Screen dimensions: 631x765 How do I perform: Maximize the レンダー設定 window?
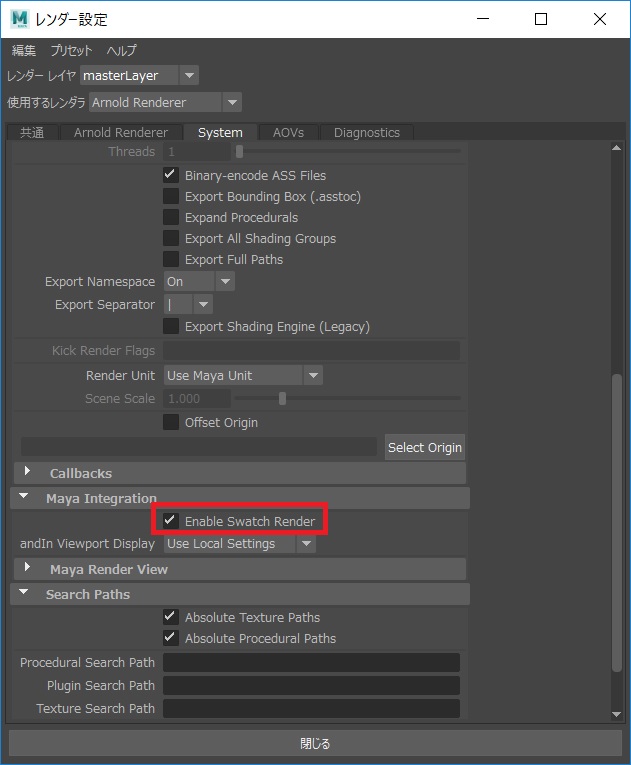[x=541, y=19]
